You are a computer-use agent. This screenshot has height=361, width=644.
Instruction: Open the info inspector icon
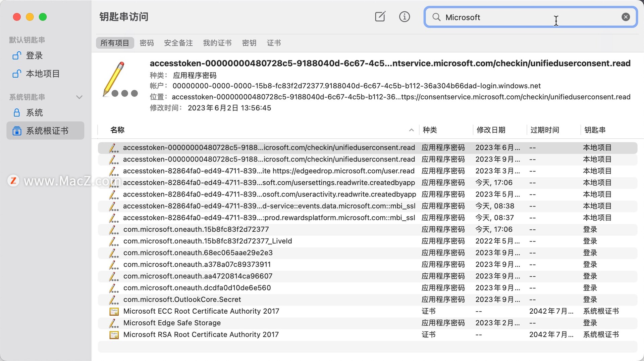point(405,16)
